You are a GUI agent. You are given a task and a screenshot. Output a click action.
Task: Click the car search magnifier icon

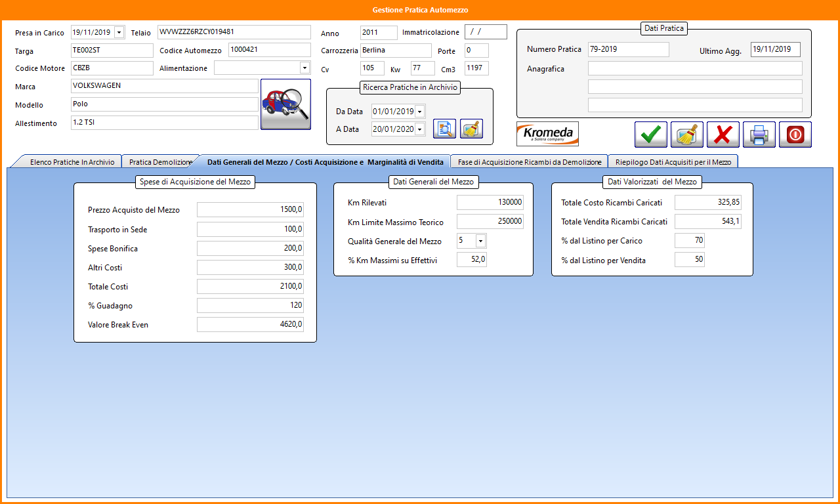[x=285, y=104]
